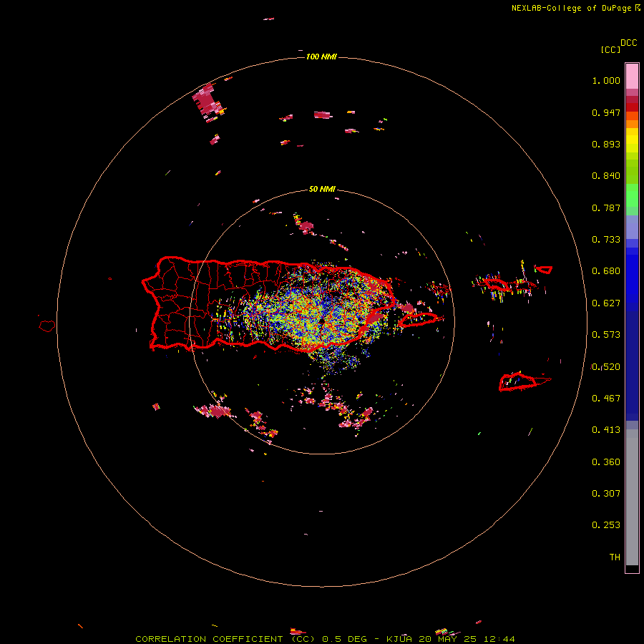Click the 0.947 scale value

606,112
